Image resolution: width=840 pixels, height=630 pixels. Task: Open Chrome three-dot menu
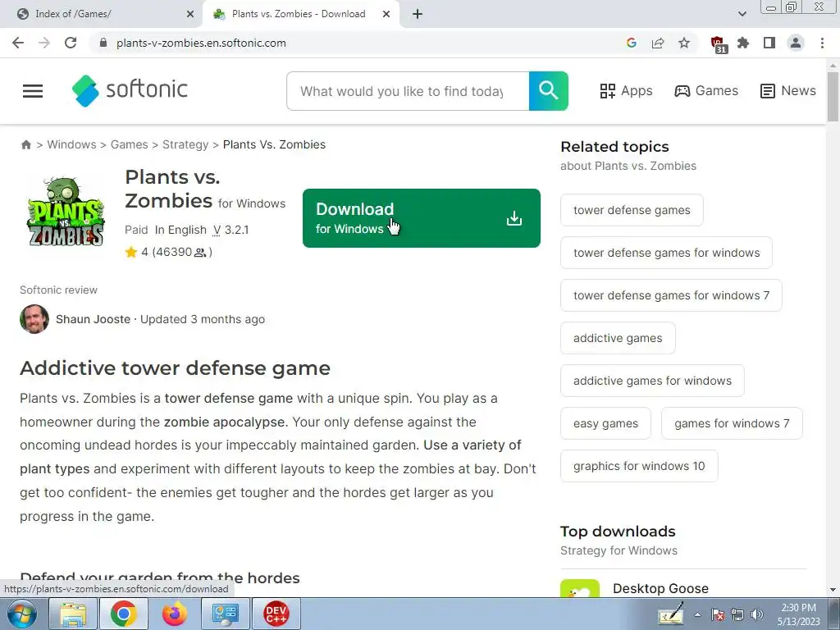(822, 43)
